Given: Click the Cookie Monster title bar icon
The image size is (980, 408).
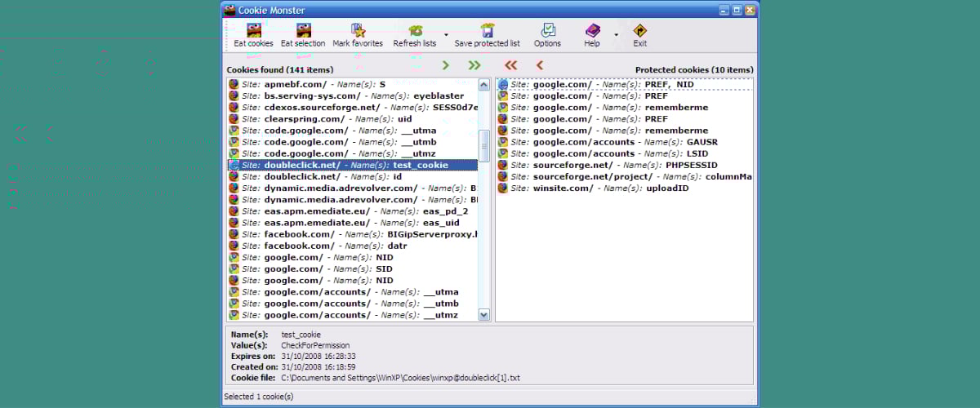Looking at the screenshot, I should [x=230, y=10].
